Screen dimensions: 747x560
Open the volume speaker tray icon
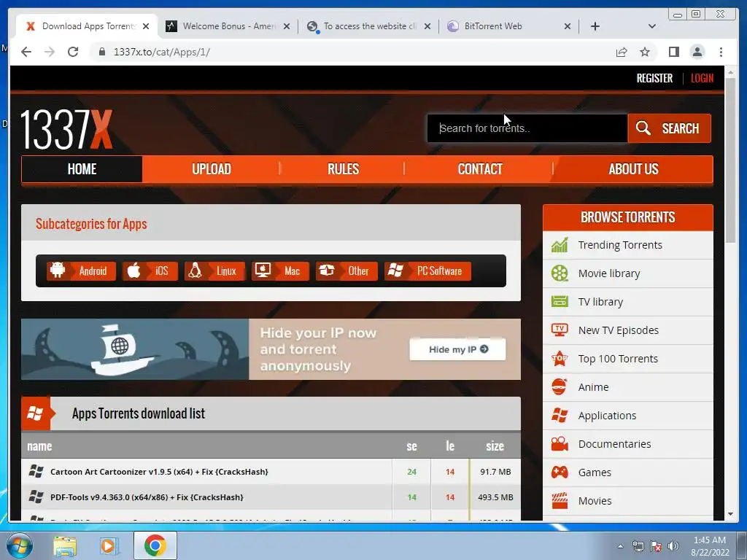coord(673,546)
